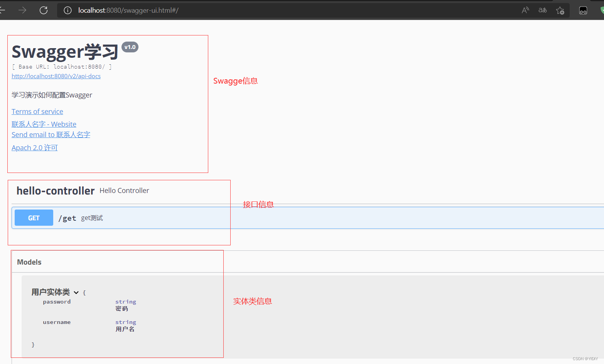The height and width of the screenshot is (364, 604).
Task: Click the username field name
Action: 57,322
